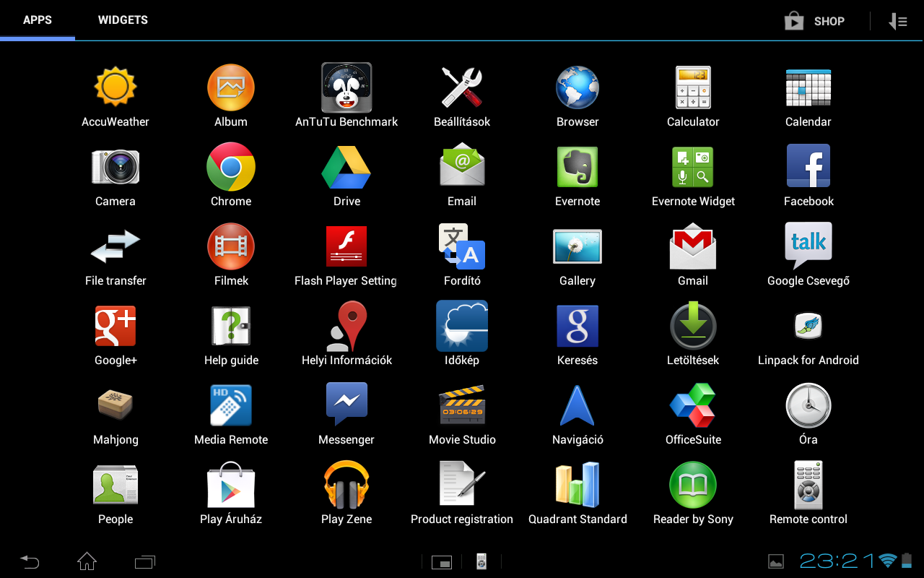Open the Play Store SHOP button

814,22
